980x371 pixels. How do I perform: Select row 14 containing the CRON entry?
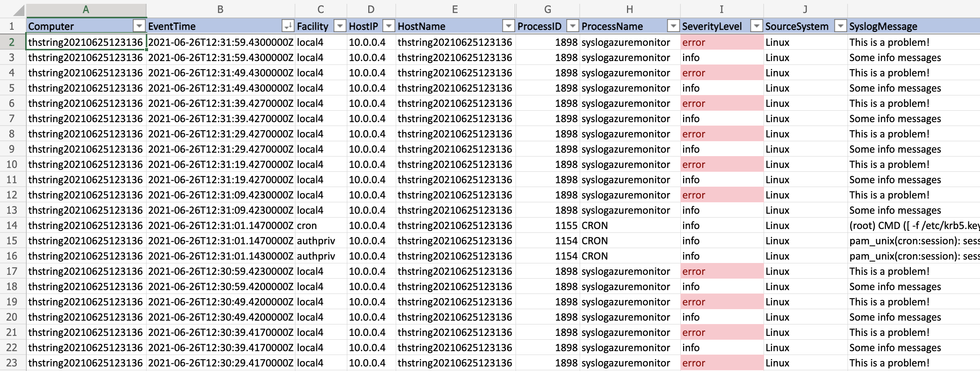[12, 225]
